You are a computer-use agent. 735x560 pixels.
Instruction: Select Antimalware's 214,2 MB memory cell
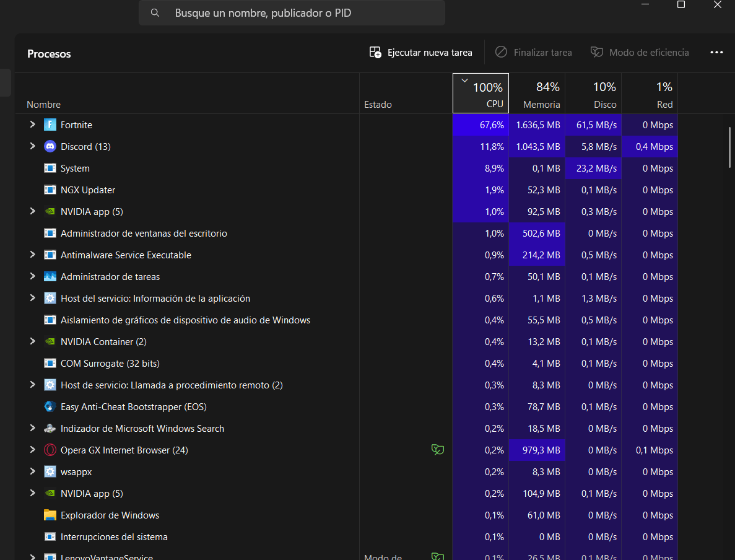point(537,255)
